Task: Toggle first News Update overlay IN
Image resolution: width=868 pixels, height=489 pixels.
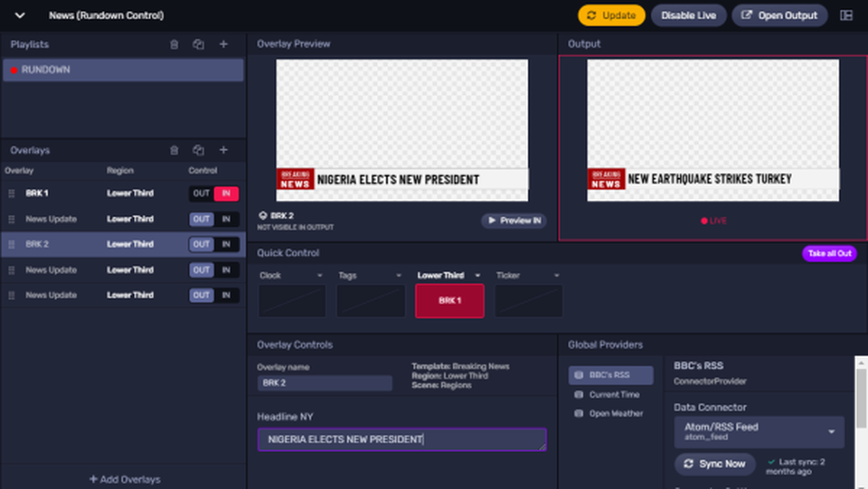Action: 226,219
